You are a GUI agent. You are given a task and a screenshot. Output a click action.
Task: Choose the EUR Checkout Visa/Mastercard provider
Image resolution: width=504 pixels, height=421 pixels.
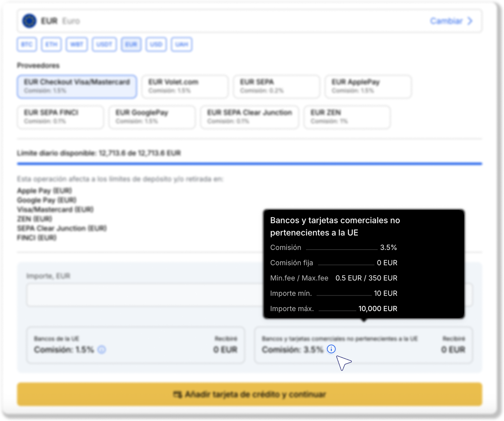pos(77,86)
